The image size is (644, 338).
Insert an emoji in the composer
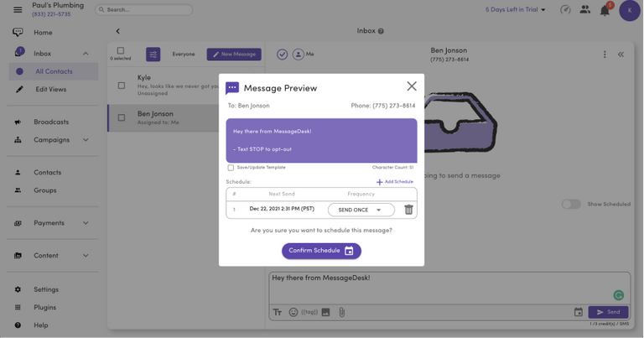pyautogui.click(x=293, y=313)
